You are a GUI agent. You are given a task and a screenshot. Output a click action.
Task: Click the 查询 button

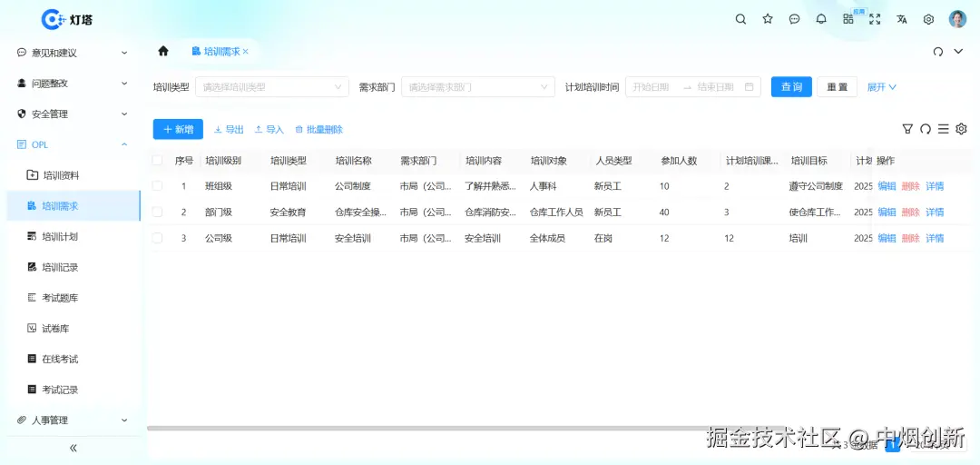tap(791, 87)
